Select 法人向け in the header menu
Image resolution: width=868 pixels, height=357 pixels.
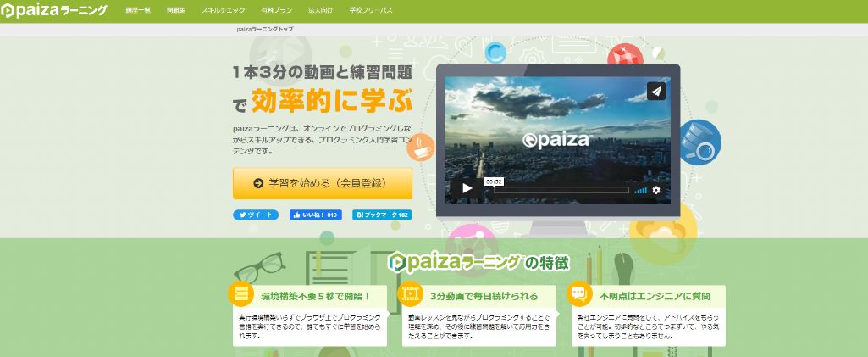tap(321, 10)
